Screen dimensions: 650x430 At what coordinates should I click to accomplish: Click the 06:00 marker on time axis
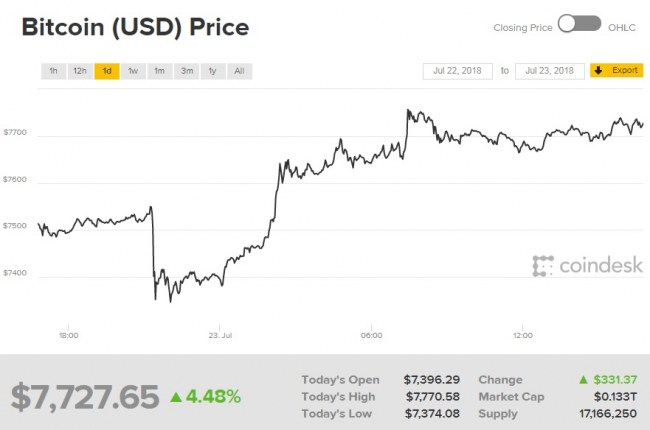pos(371,334)
